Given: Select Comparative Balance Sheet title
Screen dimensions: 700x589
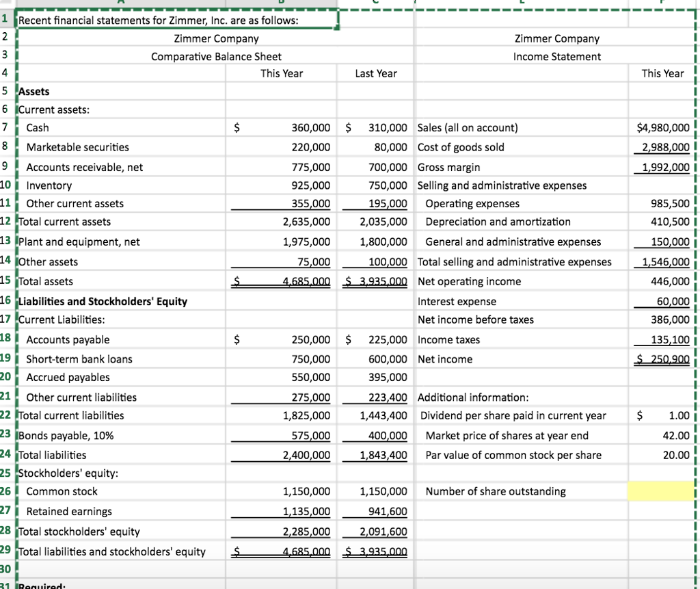Looking at the screenshot, I should pos(216,57).
